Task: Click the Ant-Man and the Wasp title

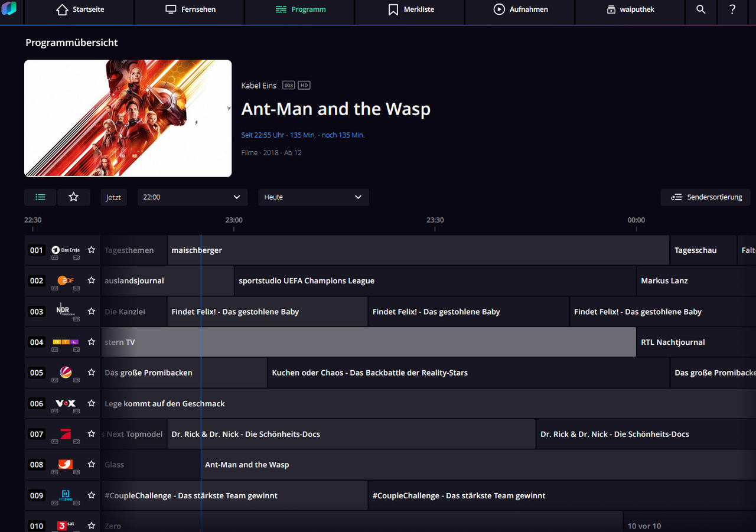Action: click(x=336, y=109)
